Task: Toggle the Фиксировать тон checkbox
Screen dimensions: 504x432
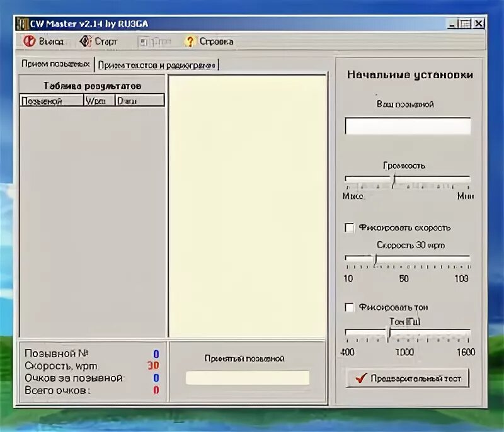Action: (350, 307)
